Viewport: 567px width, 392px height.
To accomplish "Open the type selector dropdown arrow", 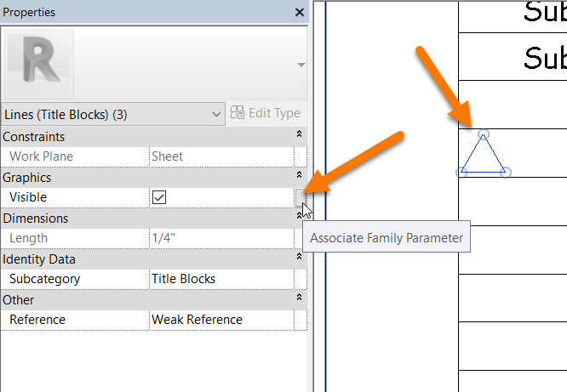I will tap(301, 65).
